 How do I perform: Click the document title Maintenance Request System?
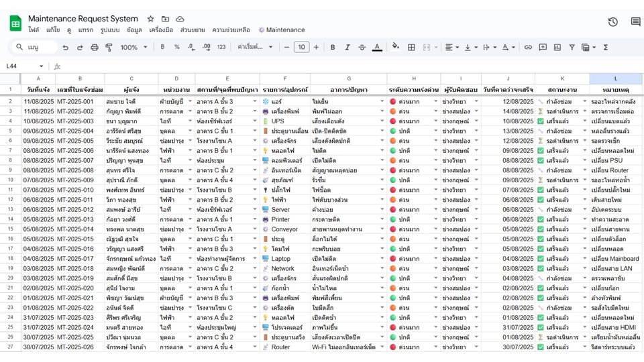(83, 19)
